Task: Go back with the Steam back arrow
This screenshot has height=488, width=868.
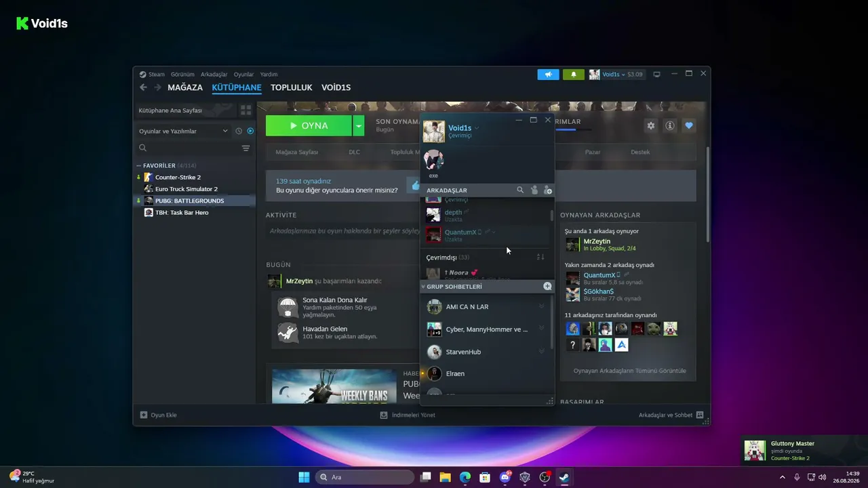Action: tap(143, 87)
